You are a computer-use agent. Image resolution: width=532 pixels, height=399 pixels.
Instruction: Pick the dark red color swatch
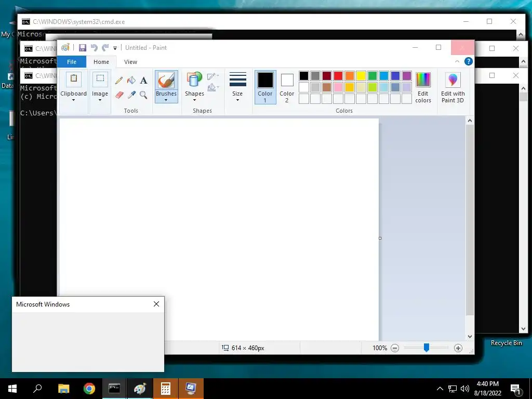click(x=327, y=76)
